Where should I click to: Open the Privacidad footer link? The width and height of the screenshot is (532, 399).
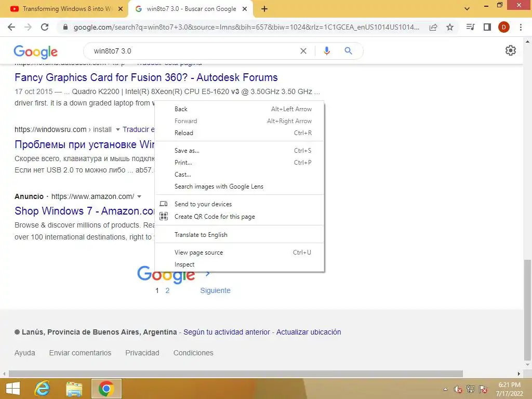pyautogui.click(x=142, y=353)
